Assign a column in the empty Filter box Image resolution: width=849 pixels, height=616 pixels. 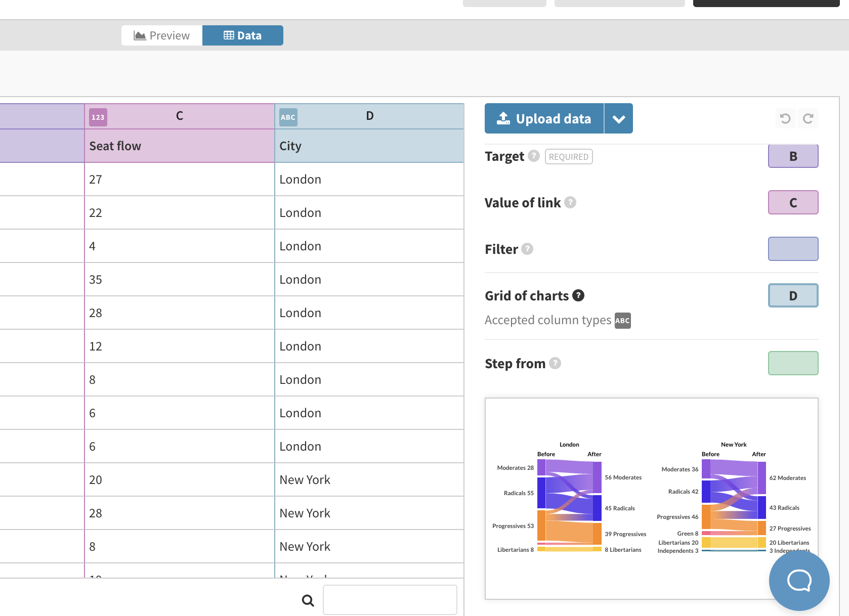(x=793, y=249)
